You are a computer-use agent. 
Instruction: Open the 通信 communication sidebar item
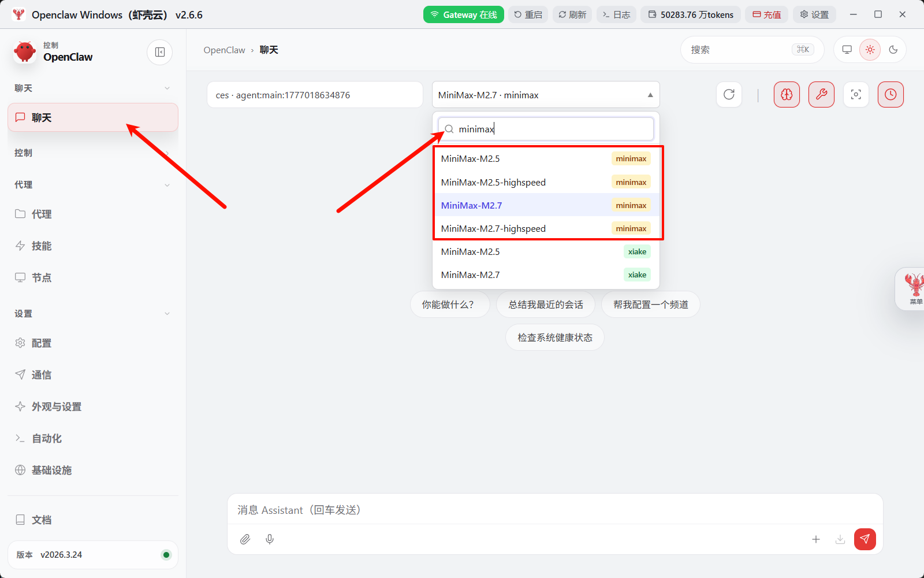tap(93, 375)
